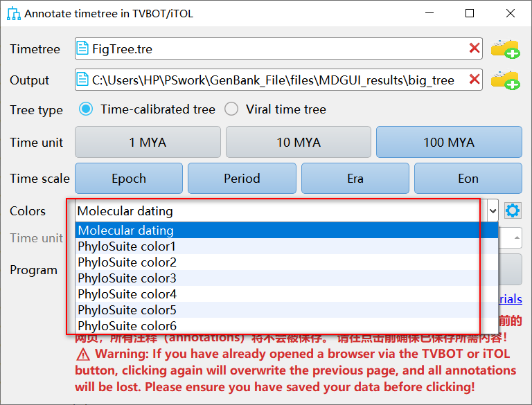The image size is (532, 405).
Task: Toggle the Period time scale
Action: pyautogui.click(x=242, y=179)
